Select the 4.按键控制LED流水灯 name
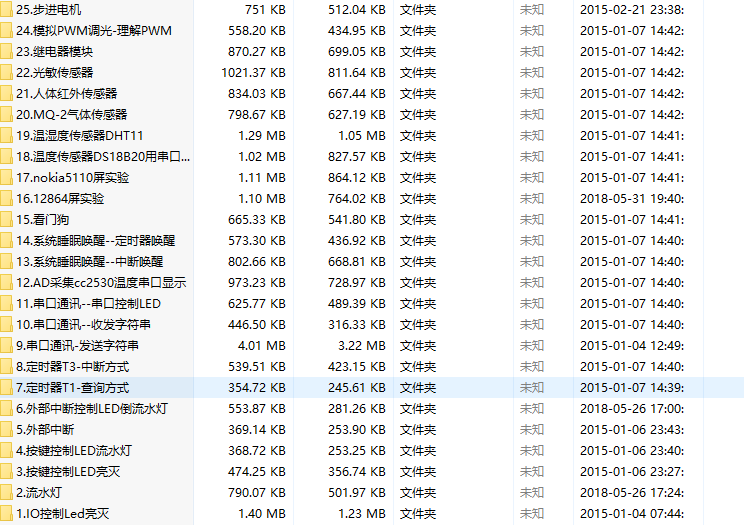Image resolution: width=744 pixels, height=525 pixels. click(74, 450)
